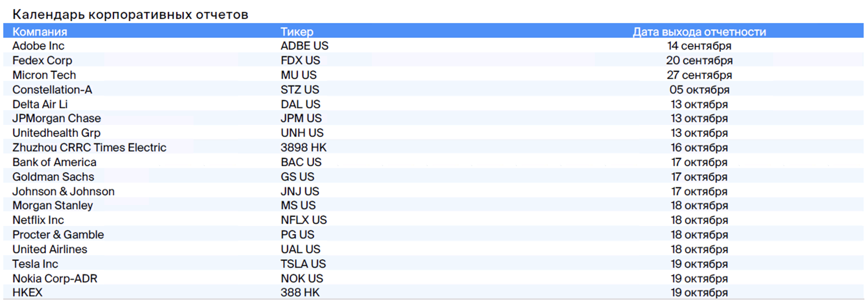Click the 'FDX US' ticker
868x303 pixels.
(x=300, y=60)
